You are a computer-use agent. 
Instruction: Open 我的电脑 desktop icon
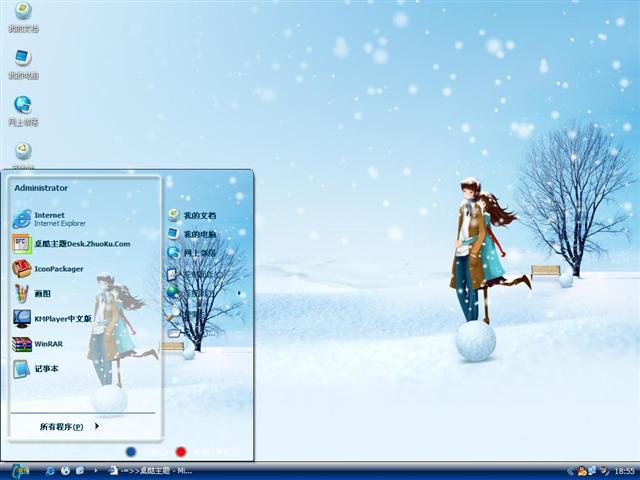(x=23, y=64)
